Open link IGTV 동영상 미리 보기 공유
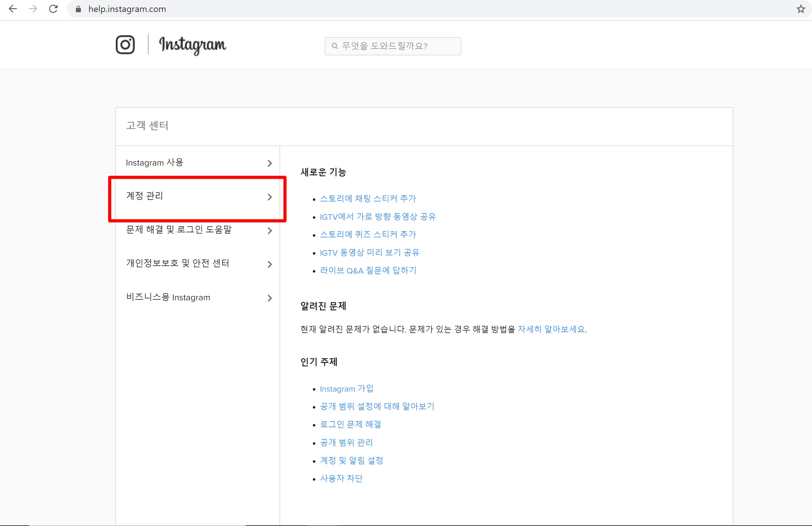 tap(369, 252)
